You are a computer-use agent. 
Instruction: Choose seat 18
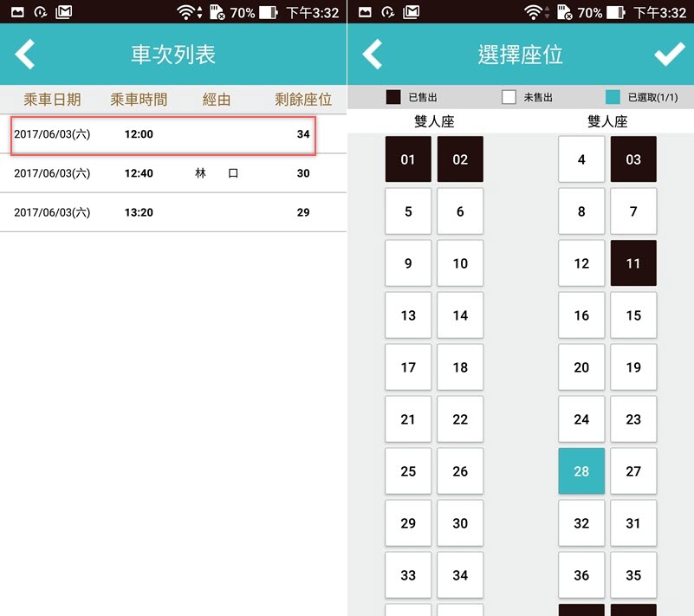pyautogui.click(x=460, y=367)
